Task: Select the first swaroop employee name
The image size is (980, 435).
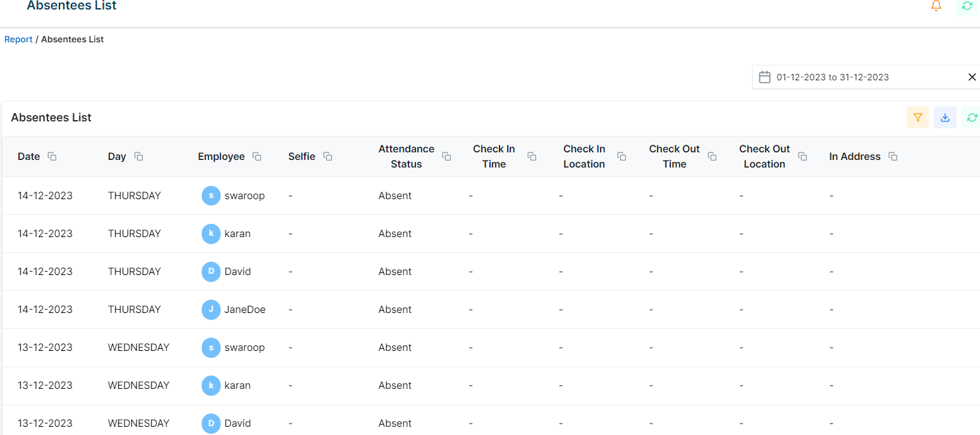Action: [x=244, y=195]
